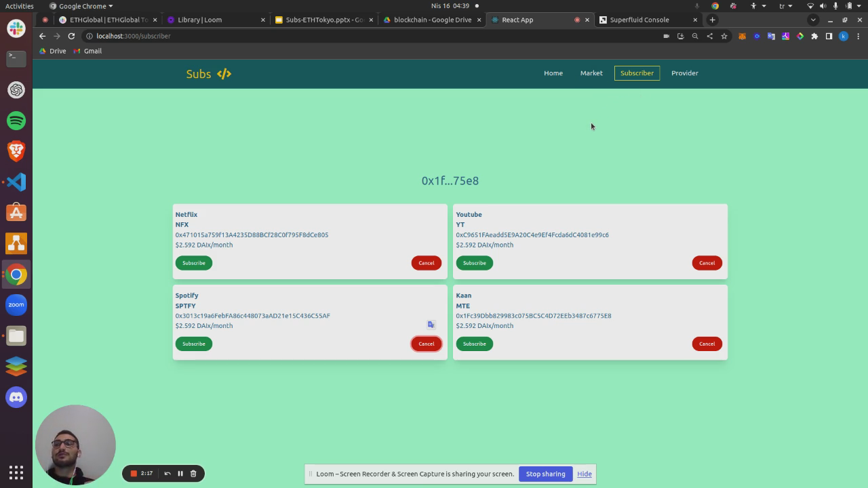Cancel the Kaan MTE subscription
The width and height of the screenshot is (868, 488).
(707, 344)
